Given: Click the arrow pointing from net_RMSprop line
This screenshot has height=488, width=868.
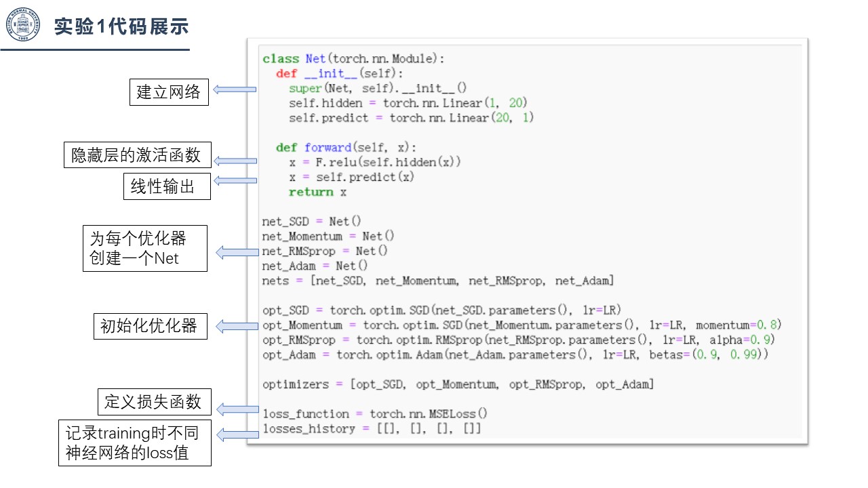Looking at the screenshot, I should (x=237, y=252).
